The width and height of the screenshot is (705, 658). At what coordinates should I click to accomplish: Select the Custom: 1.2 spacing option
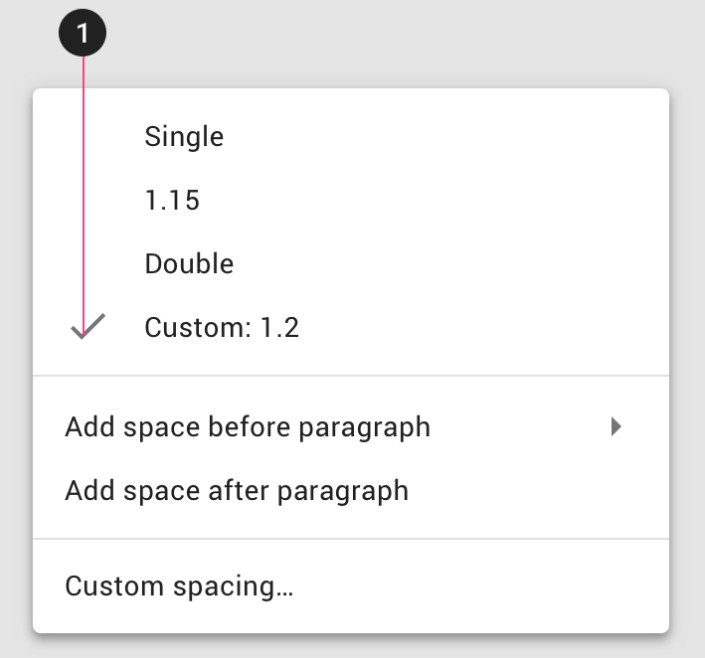point(221,327)
